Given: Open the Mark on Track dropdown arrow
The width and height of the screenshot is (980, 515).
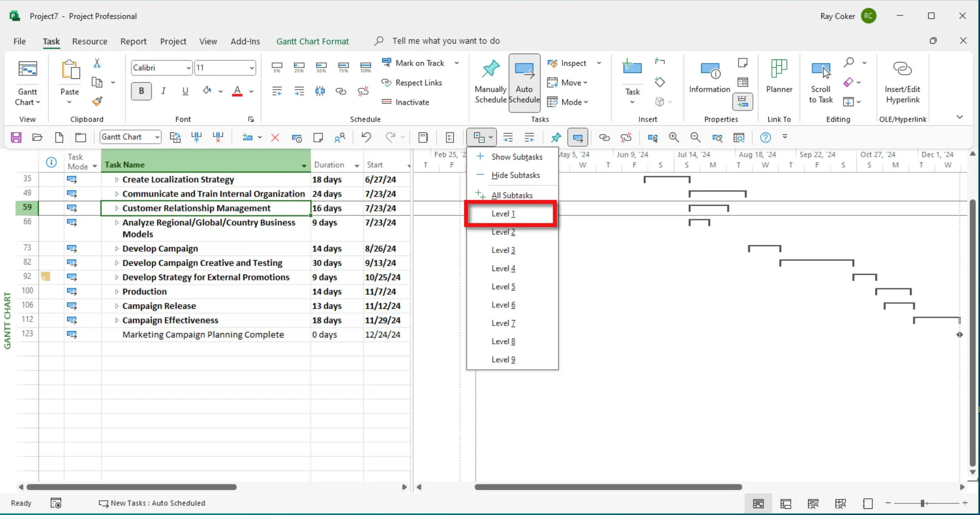Looking at the screenshot, I should pos(457,63).
